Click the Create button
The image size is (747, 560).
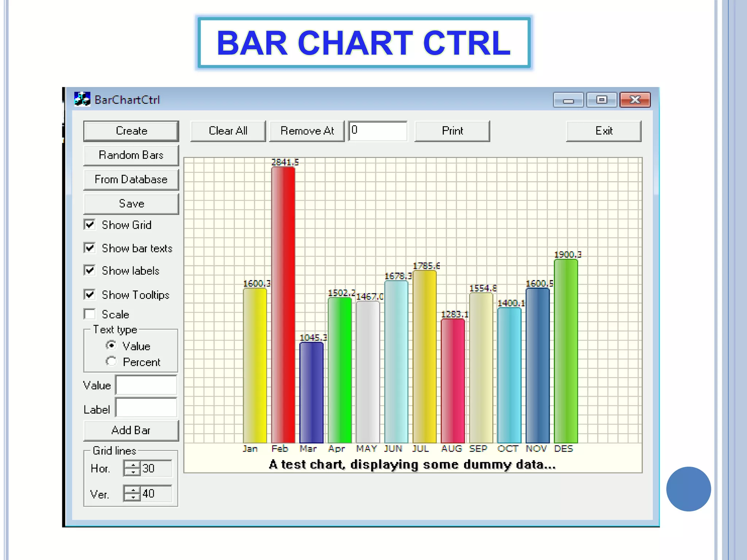click(131, 131)
